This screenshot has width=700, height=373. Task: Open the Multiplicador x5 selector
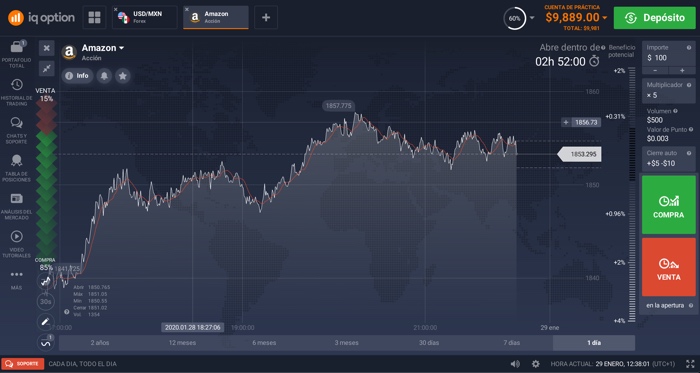668,91
